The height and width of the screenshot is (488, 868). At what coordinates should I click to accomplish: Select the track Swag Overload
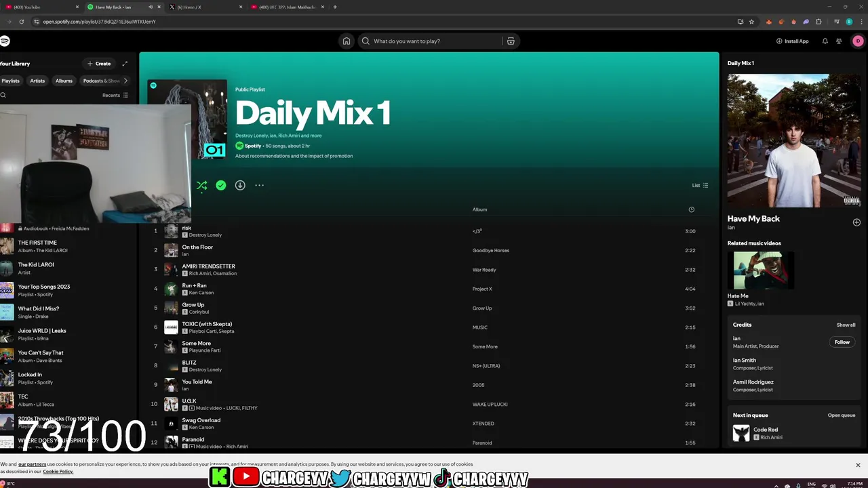click(x=201, y=420)
